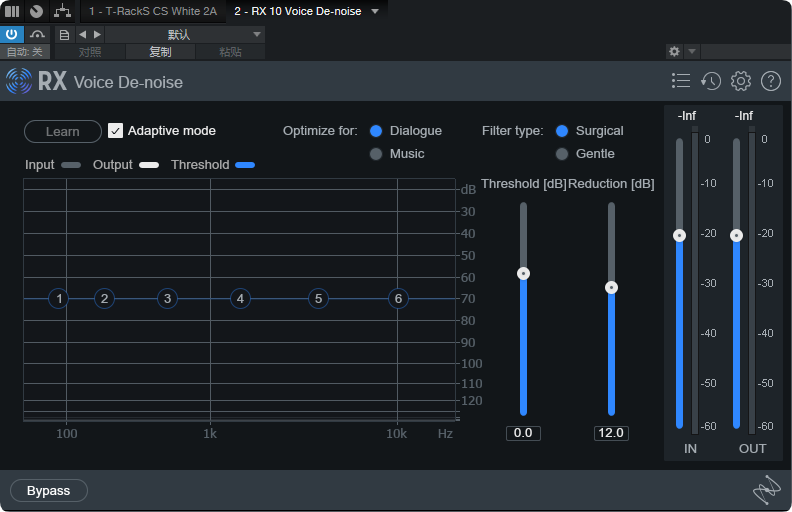Click the Reduction [dB] slider handle

pos(611,288)
